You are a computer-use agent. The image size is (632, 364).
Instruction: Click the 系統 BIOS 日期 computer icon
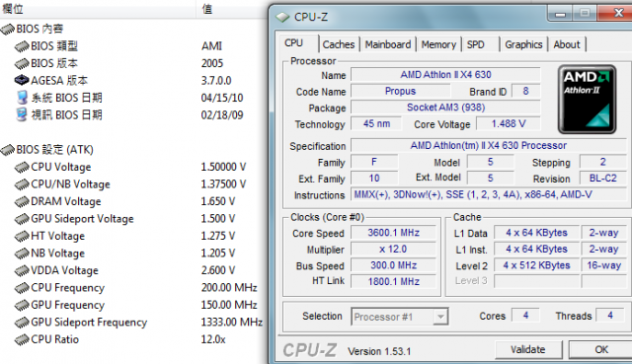pyautogui.click(x=22, y=98)
